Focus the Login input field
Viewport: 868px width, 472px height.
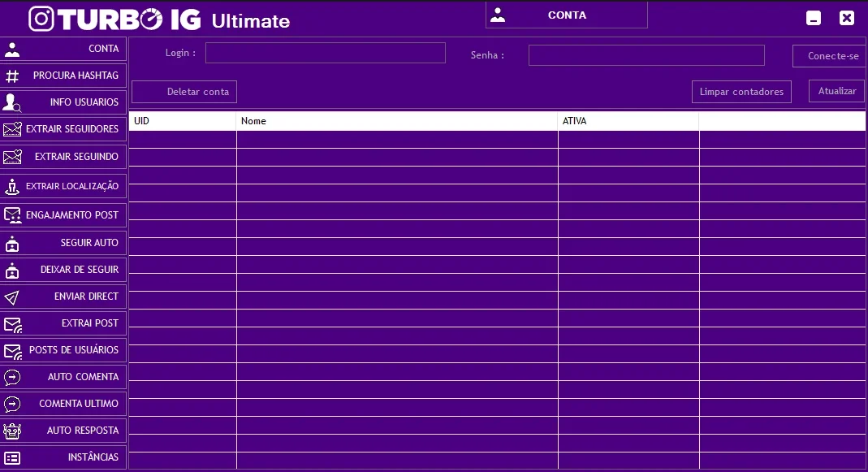326,53
